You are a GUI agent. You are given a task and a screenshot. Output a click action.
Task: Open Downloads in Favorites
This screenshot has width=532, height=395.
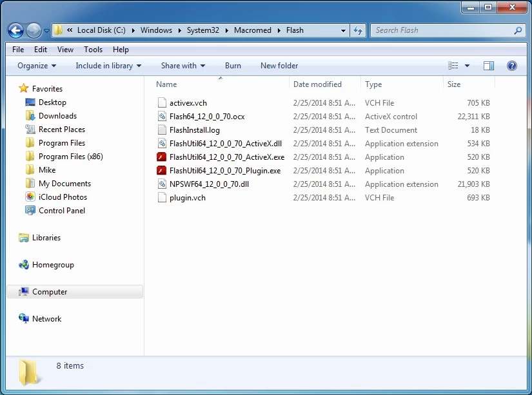click(x=57, y=115)
